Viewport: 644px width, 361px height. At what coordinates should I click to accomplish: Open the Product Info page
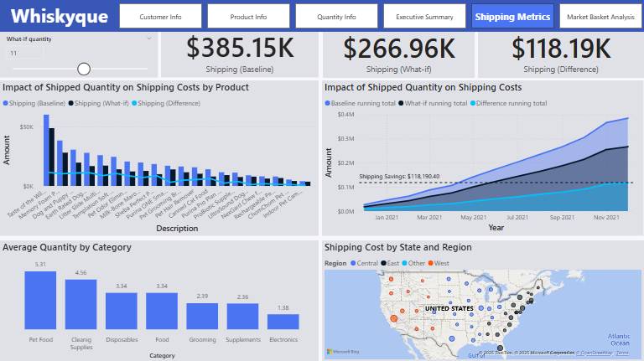[x=248, y=17]
